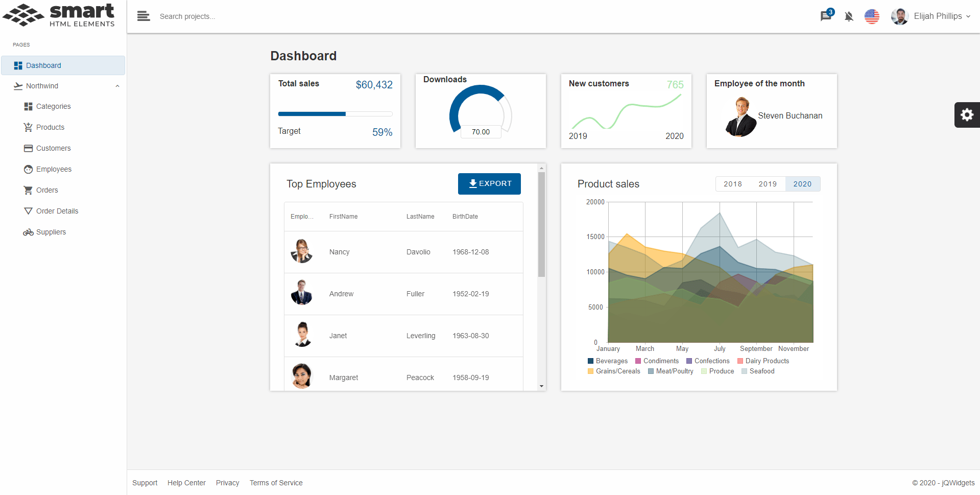Open the settings gear panel
Image resolution: width=980 pixels, height=495 pixels.
coord(967,115)
